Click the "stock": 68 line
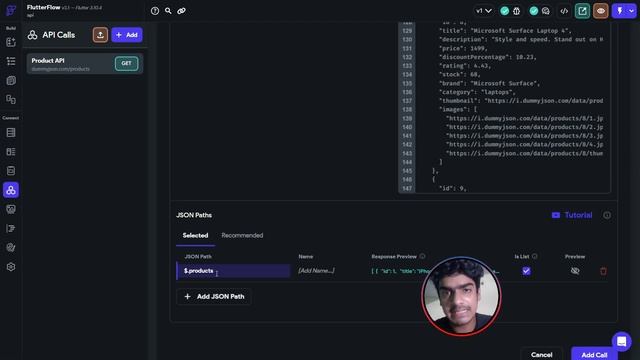Viewport: 640px width, 360px height. pos(459,75)
